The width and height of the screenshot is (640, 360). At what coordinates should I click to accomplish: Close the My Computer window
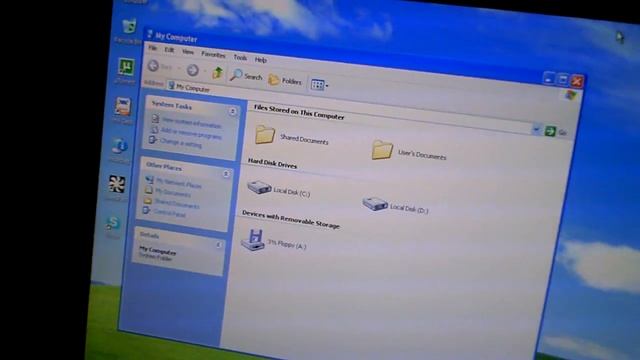577,81
